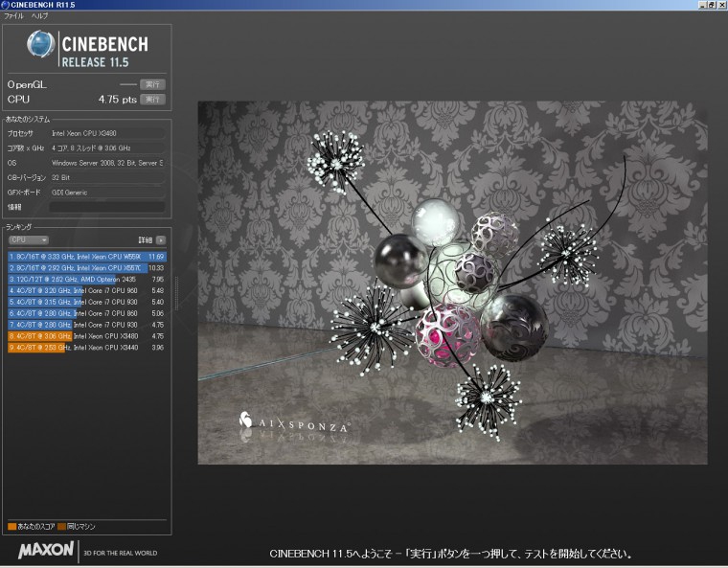Click the processor value Intel Xeon CPU X3480
The width and height of the screenshot is (728, 568).
coord(107,133)
